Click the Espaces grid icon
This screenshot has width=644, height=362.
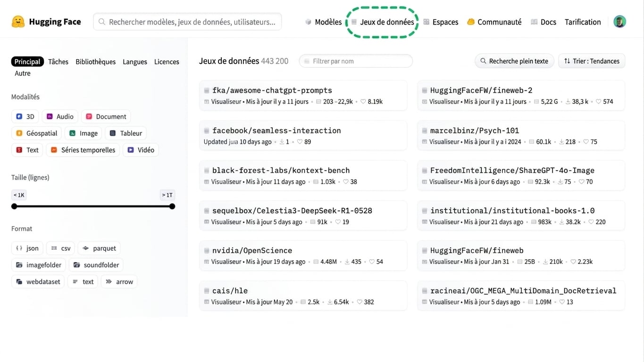pos(427,22)
